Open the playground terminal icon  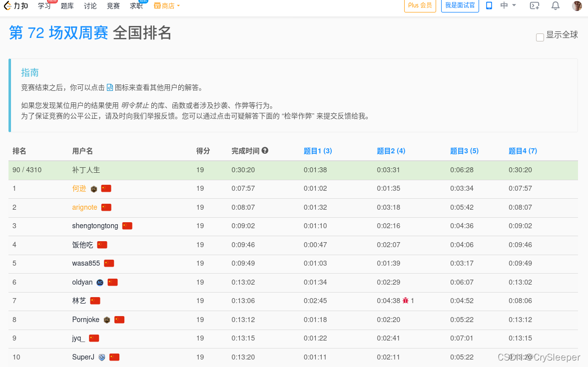(535, 5)
